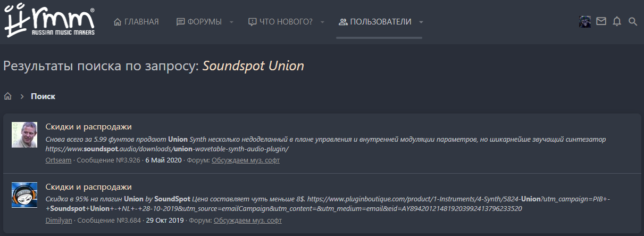The height and width of the screenshot is (236, 644).
Task: Expand the Пользователи dropdown arrow
Action: (421, 22)
